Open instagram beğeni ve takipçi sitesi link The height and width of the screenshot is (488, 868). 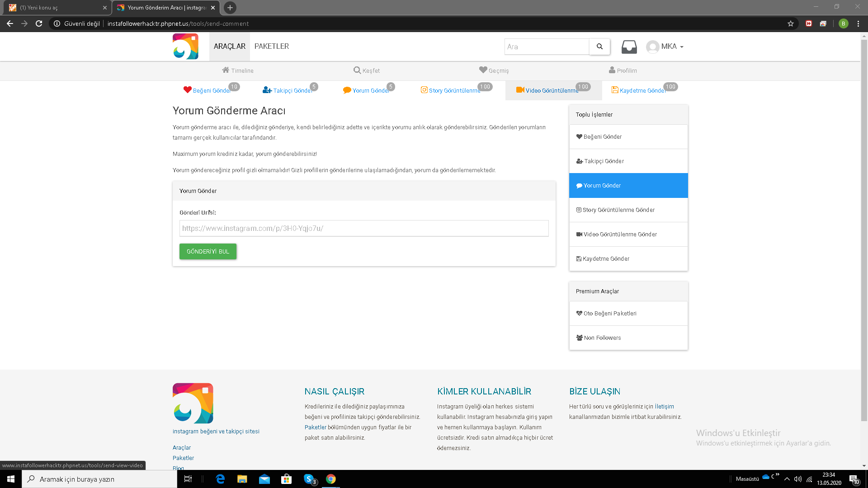pos(216,432)
